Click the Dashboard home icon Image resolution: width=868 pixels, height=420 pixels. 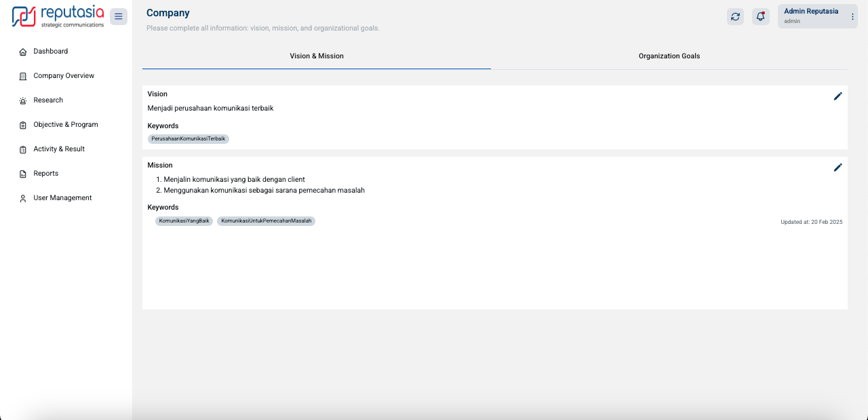[23, 52]
